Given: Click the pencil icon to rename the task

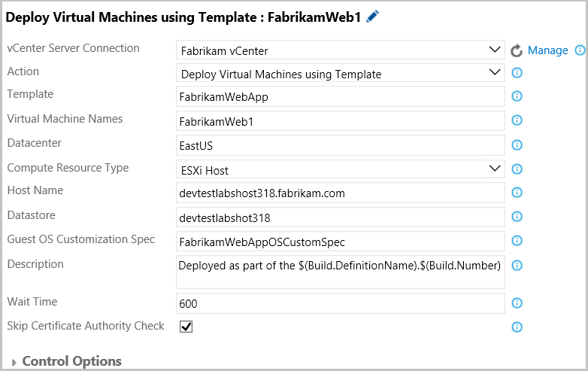Looking at the screenshot, I should (x=372, y=17).
